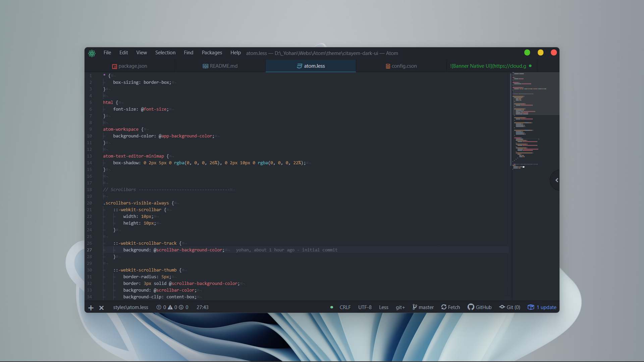This screenshot has height=362, width=644.
Task: Switch to the package.json tab
Action: (130, 66)
